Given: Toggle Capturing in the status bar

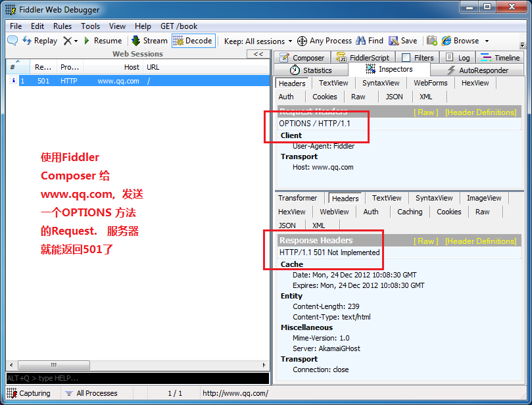Looking at the screenshot, I should (28, 393).
